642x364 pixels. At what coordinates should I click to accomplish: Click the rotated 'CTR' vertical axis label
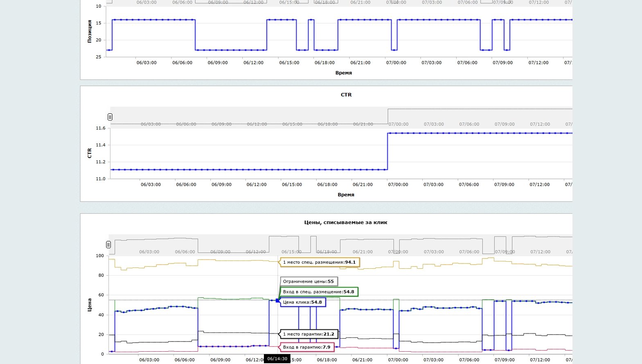[90, 153]
